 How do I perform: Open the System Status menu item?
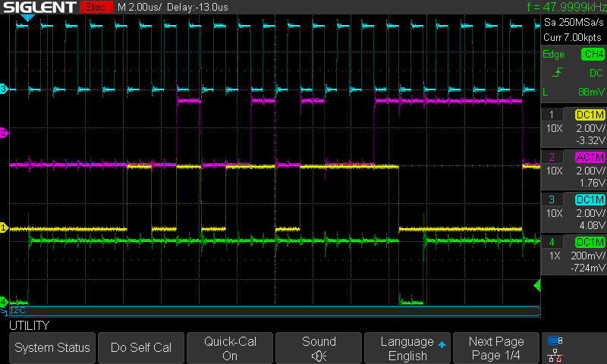[52, 348]
